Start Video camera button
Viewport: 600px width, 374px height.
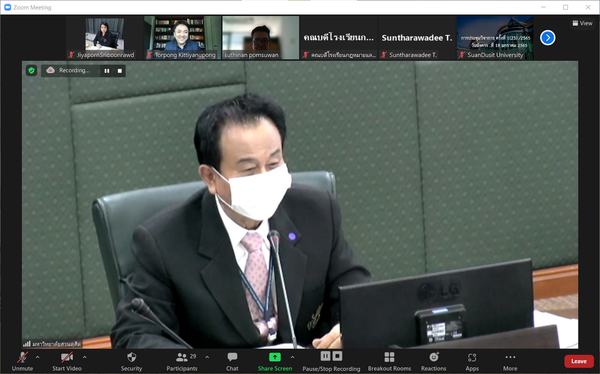click(67, 362)
